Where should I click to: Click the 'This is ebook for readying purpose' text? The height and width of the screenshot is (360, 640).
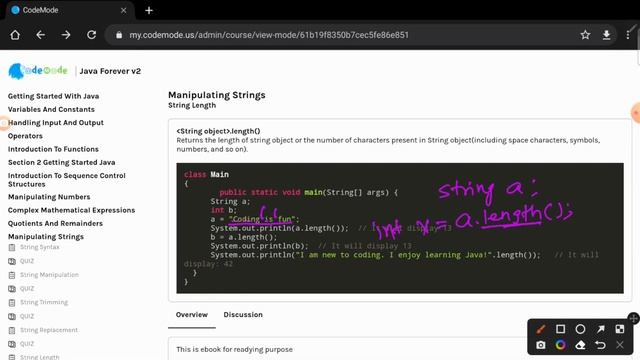(234, 349)
